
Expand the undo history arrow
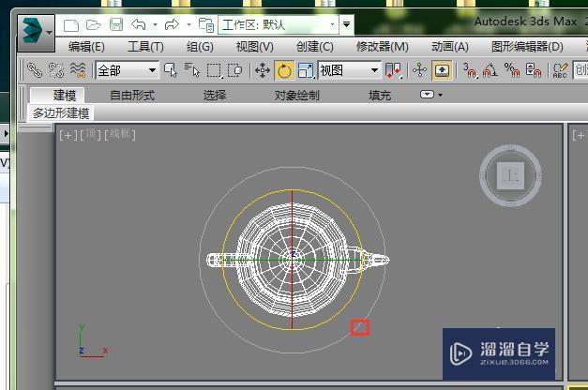point(155,25)
